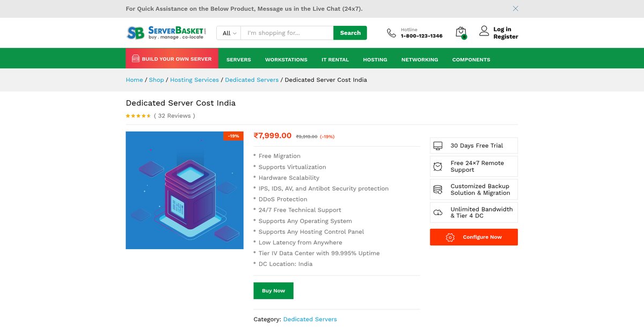This screenshot has height=333, width=644.
Task: Open Dedicated Servers category link below Buy Now
Action: click(310, 320)
